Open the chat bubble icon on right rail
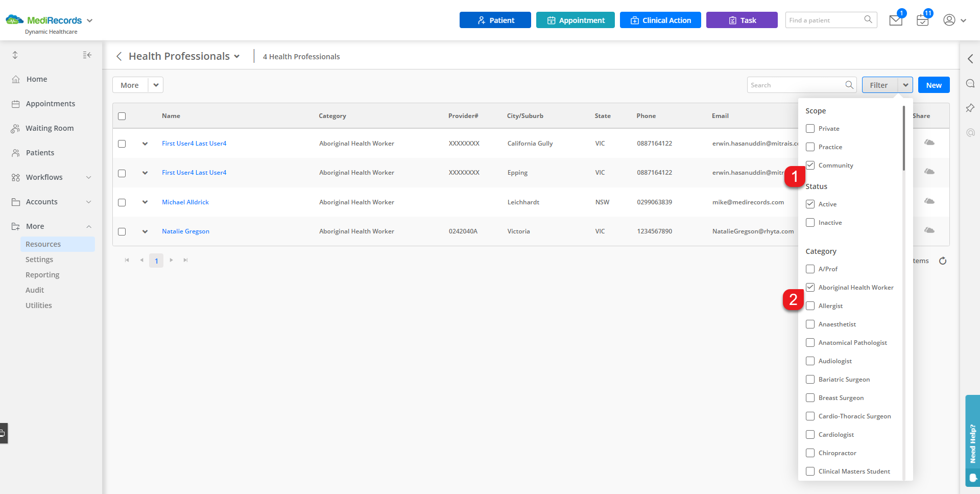Screen dimensions: 980x494 coord(970,83)
